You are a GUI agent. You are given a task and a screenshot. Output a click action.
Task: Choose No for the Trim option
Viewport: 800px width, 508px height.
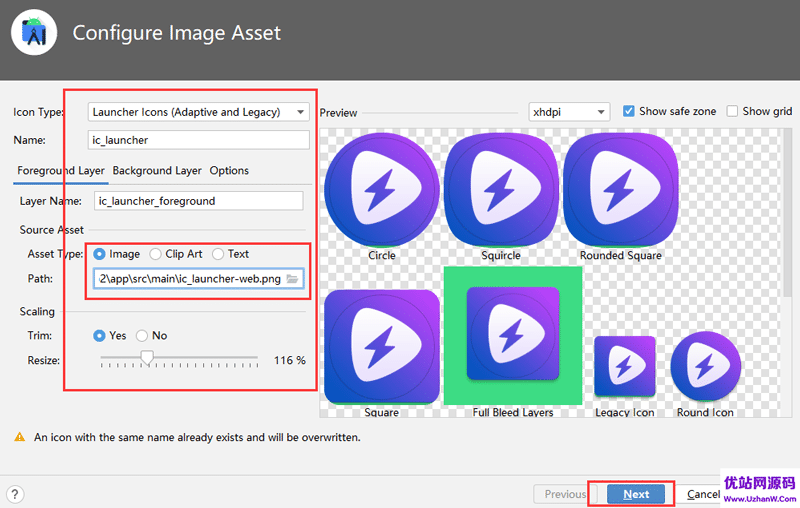(x=142, y=336)
